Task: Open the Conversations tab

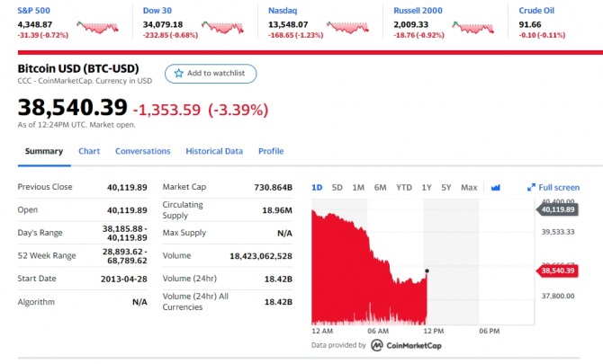Action: (143, 151)
